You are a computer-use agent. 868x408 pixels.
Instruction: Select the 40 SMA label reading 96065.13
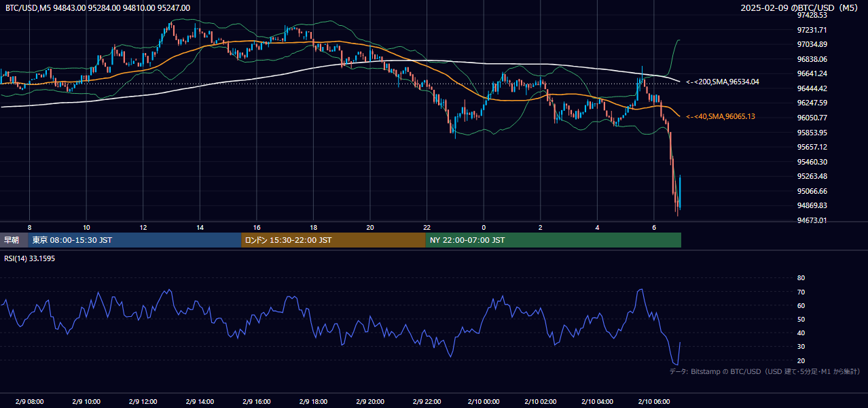720,116
